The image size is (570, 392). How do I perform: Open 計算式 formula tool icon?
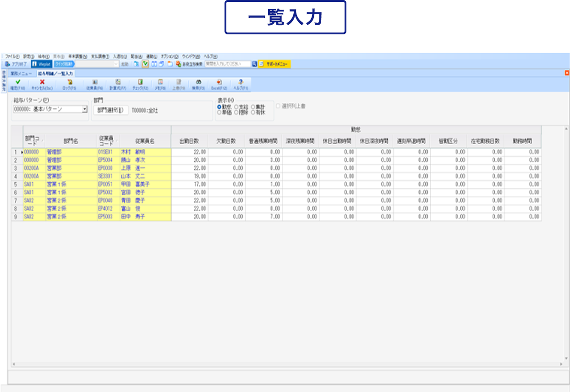click(x=118, y=82)
